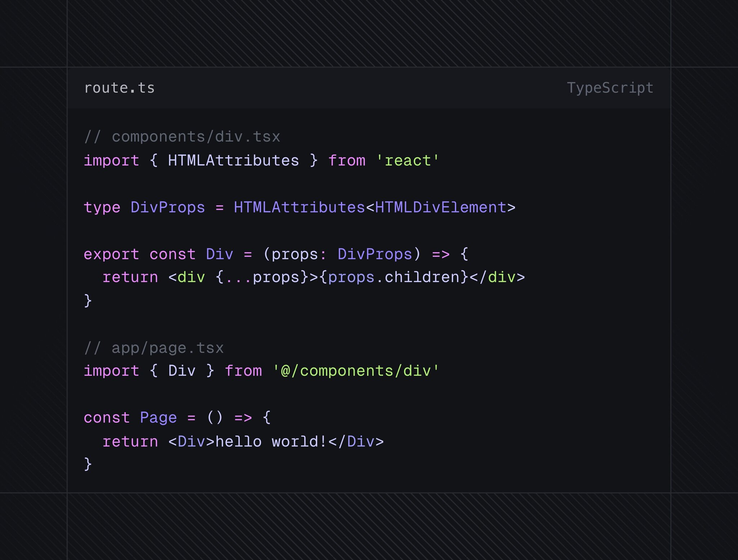Click the route.ts file name tab

tap(119, 88)
